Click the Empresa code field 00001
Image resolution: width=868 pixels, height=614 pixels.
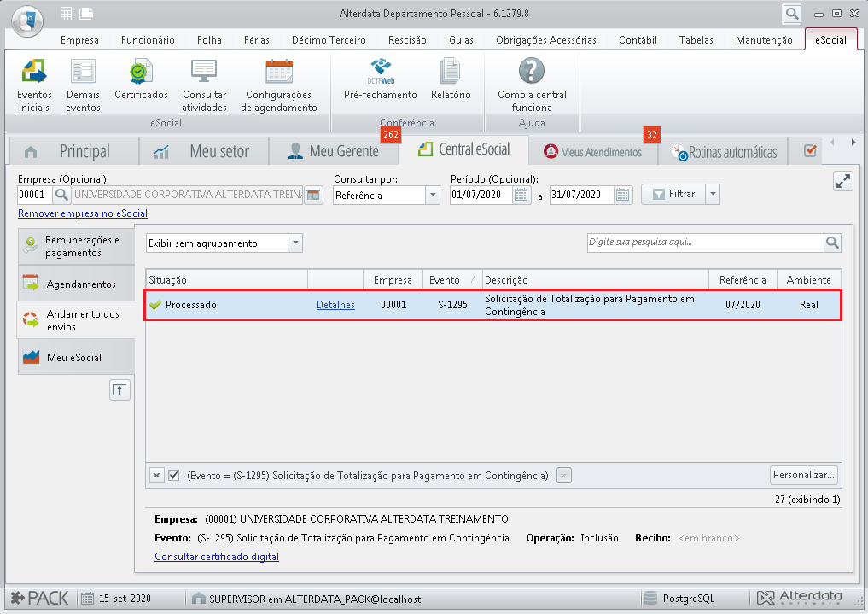click(x=35, y=195)
